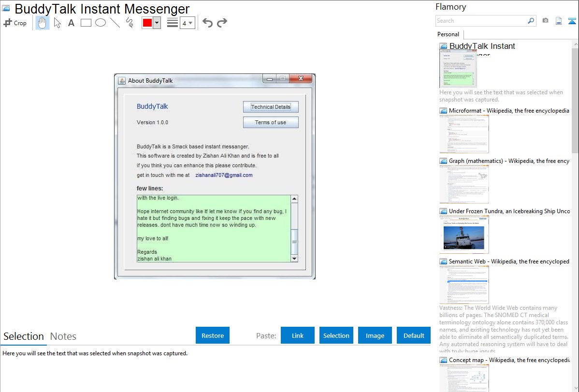
Task: Click the sidebar scrollbar up arrow
Action: click(576, 44)
